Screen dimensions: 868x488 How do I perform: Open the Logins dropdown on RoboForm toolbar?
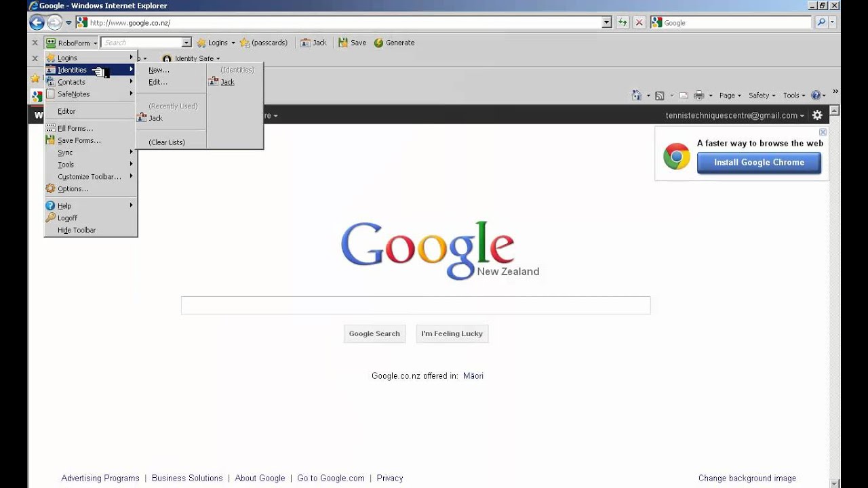pos(216,43)
